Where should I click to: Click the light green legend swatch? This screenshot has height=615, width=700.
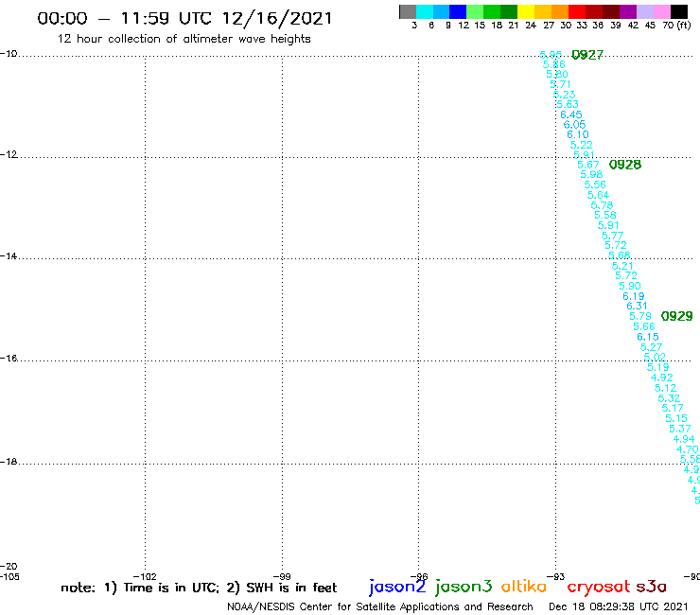click(475, 11)
